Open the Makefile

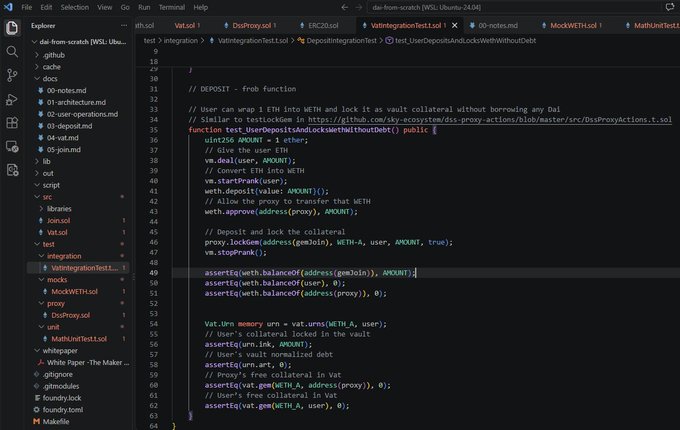[x=78, y=421]
